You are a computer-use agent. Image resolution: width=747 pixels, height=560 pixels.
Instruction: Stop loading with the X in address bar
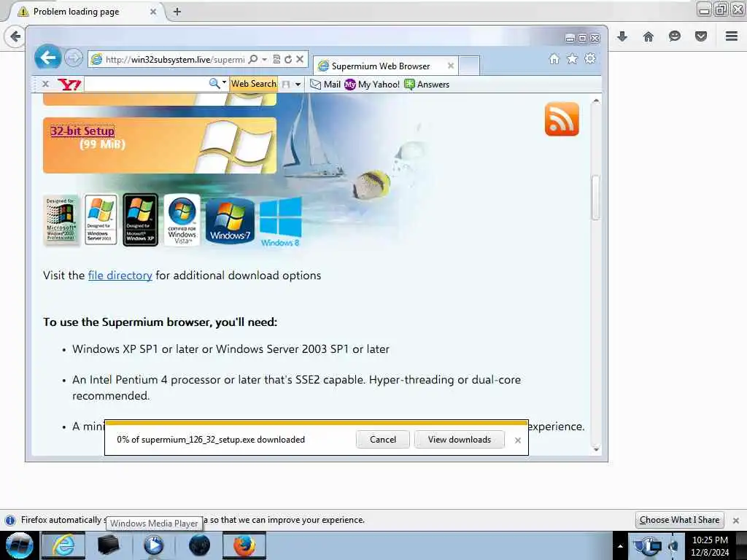click(300, 59)
